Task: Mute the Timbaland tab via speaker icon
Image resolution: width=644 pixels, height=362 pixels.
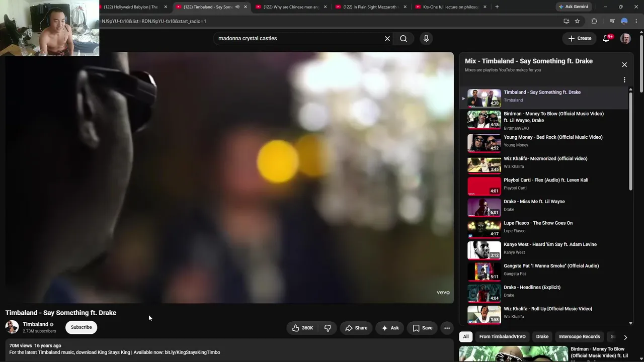Action: [x=237, y=7]
